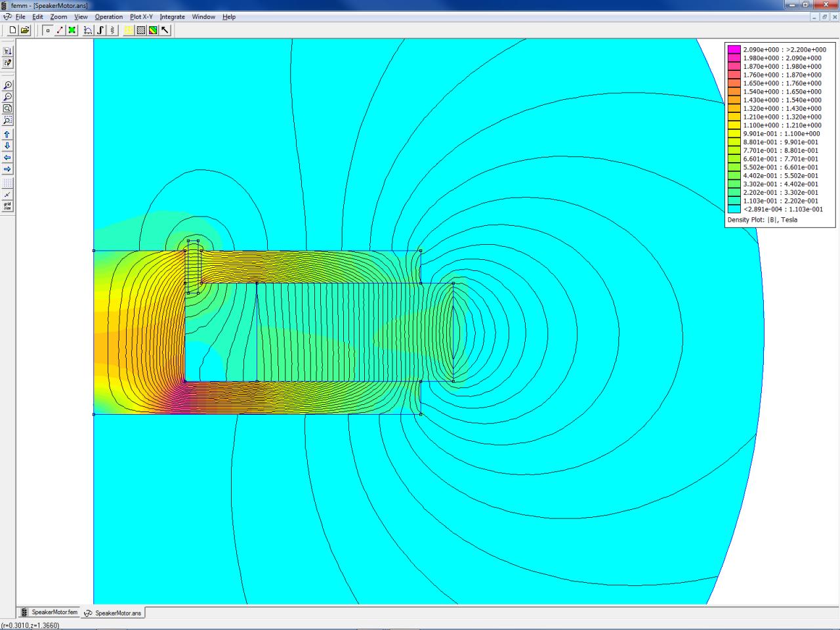Image resolution: width=840 pixels, height=630 pixels.
Task: Click the zoom-to-fit page magnifier icon
Action: coord(7,109)
